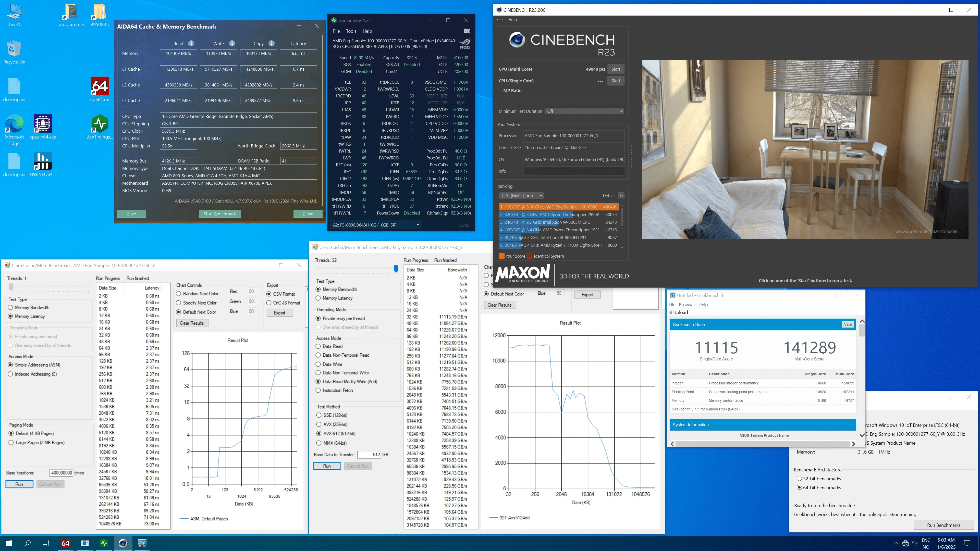Open the Recycle Bin desktop icon
980x551 pixels.
pos(14,53)
